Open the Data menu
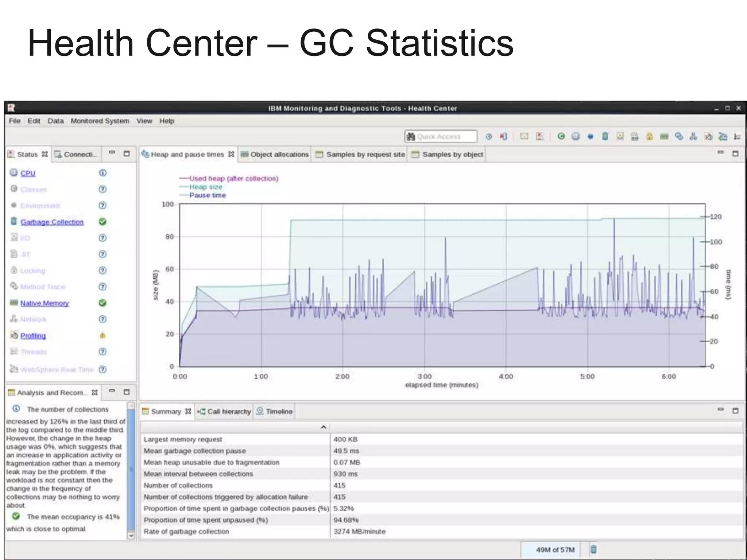This screenshot has height=560, width=747. coord(55,121)
